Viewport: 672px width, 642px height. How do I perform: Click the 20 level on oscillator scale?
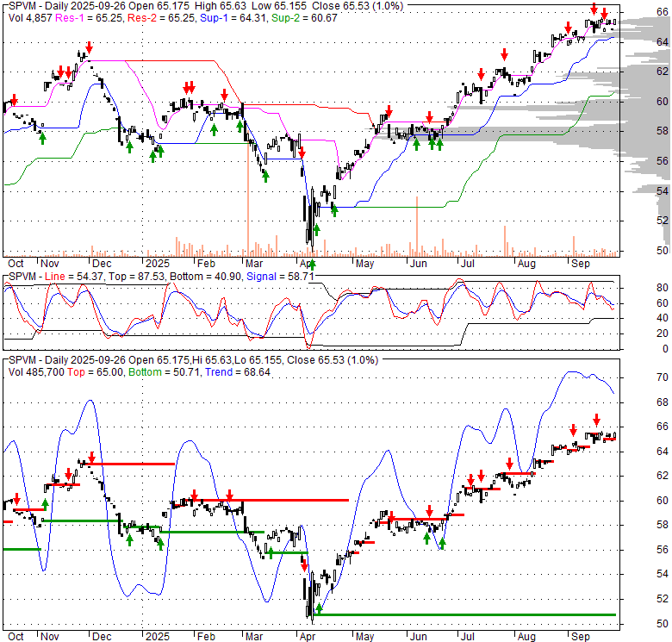coord(663,333)
